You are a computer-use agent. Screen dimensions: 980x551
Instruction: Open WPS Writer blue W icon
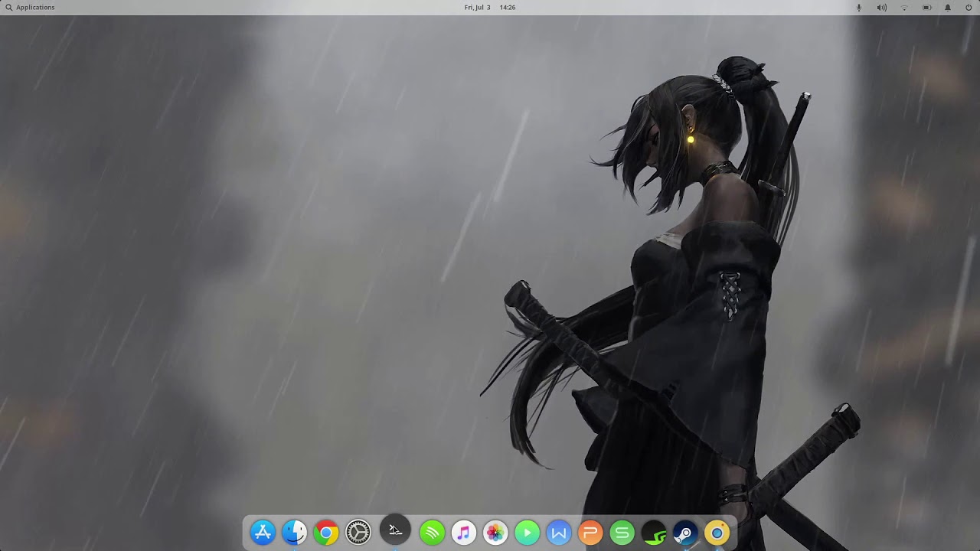[559, 532]
